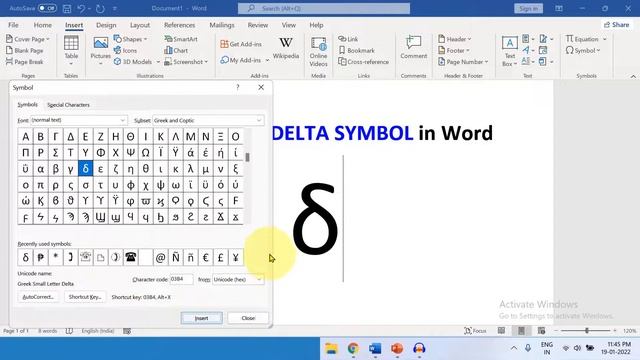The width and height of the screenshot is (640, 360).
Task: Open the Equation dropdown
Action: [586, 39]
